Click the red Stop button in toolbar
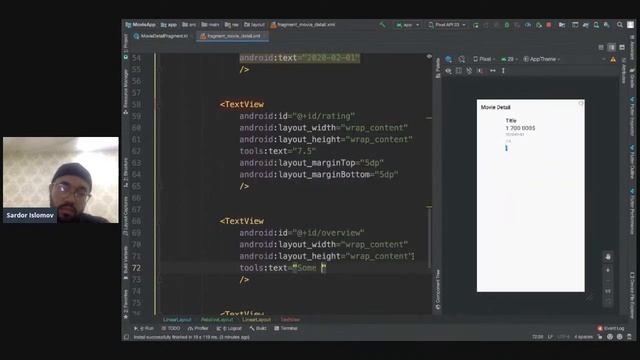 tap(549, 25)
